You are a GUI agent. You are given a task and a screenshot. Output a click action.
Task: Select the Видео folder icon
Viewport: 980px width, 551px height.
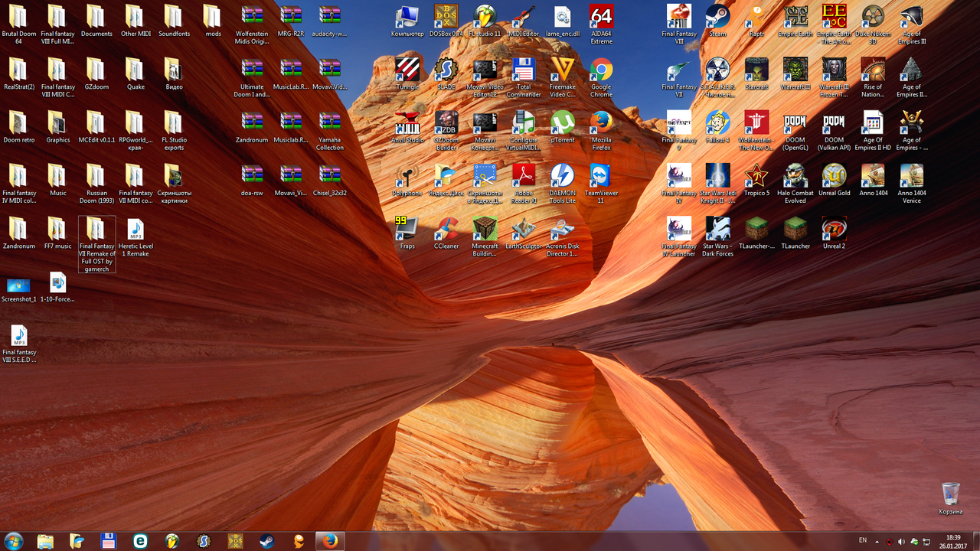click(174, 73)
